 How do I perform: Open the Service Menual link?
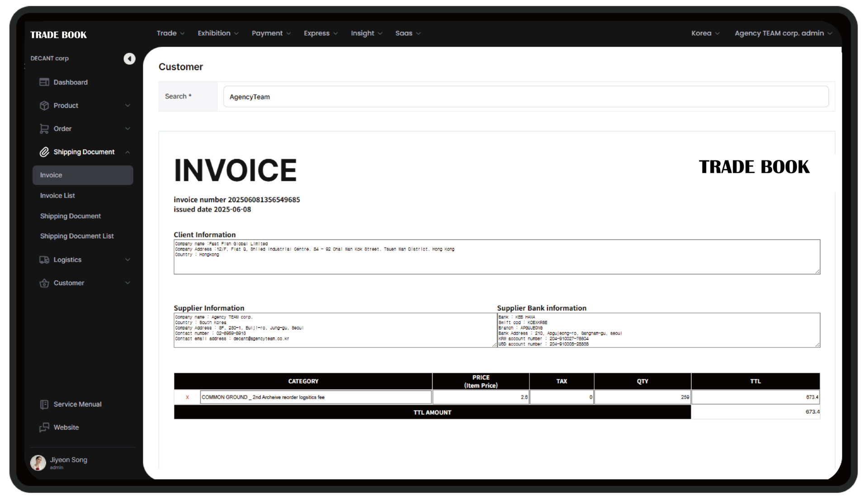[x=77, y=405]
